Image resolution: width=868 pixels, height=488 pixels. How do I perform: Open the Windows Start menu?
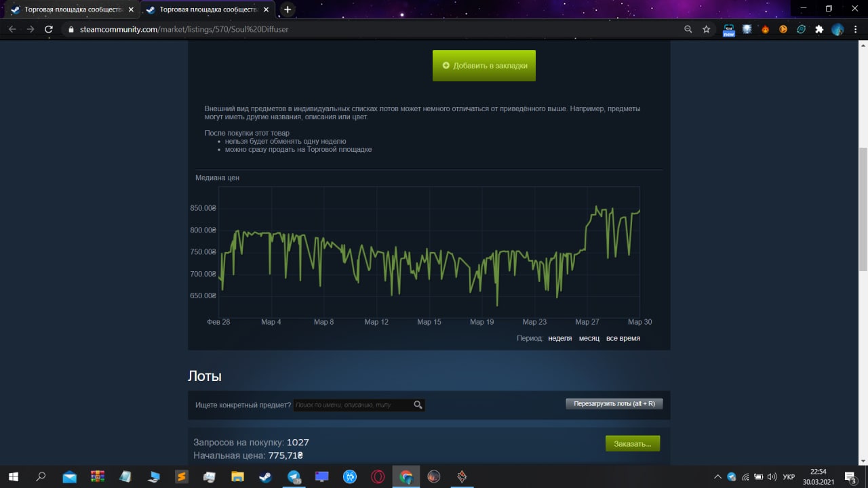pos(13,476)
